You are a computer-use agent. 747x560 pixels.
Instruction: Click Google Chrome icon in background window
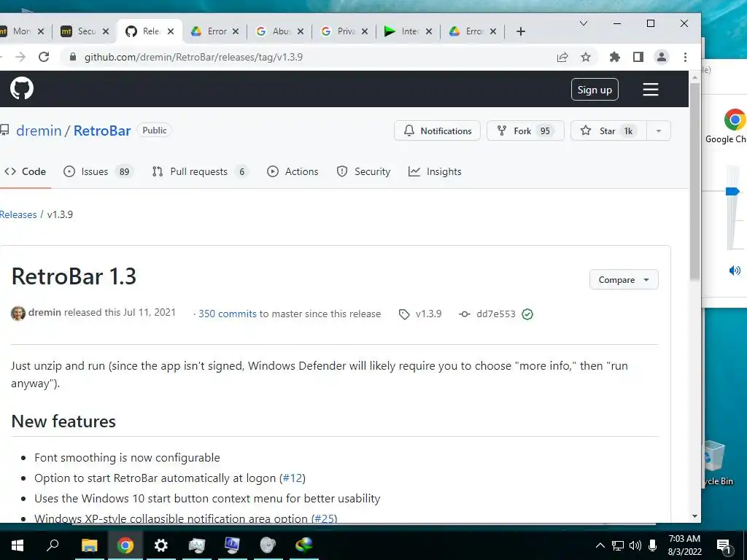click(734, 120)
